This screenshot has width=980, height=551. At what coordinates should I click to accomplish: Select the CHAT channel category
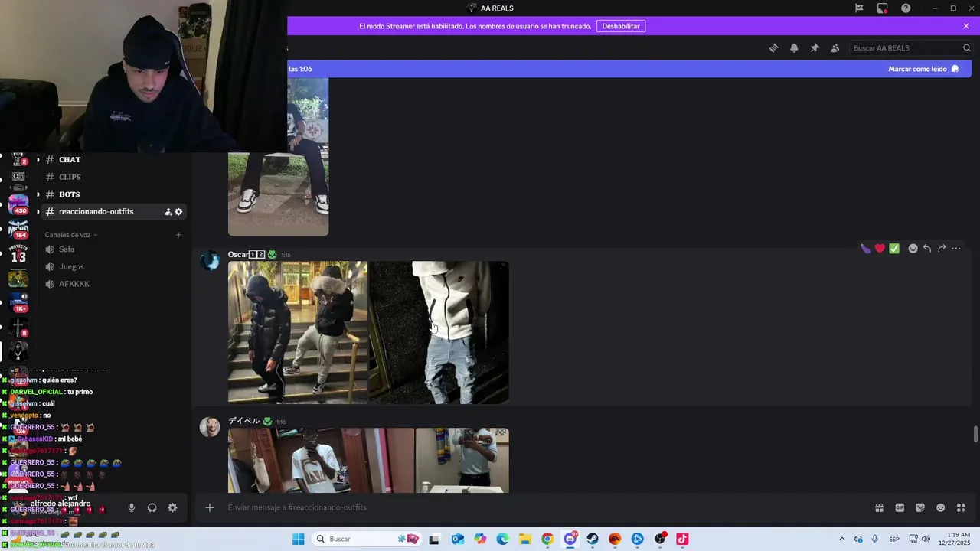(x=70, y=160)
